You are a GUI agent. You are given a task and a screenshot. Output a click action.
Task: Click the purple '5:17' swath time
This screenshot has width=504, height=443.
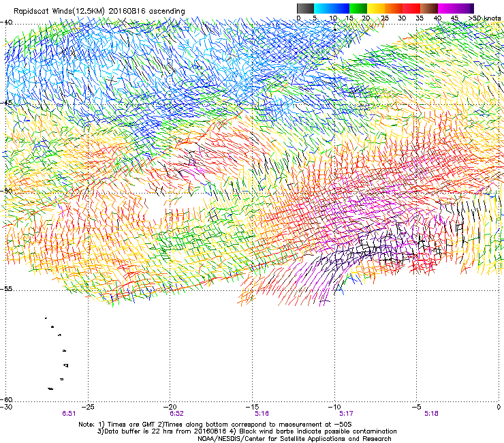[x=346, y=414]
